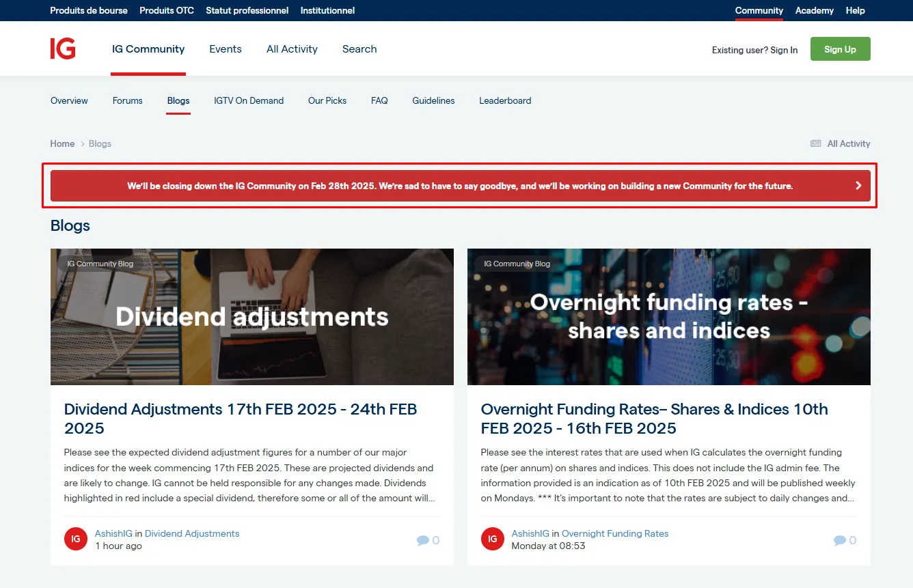The width and height of the screenshot is (913, 588).
Task: Click the 'Monday at 08:53' timestamp
Action: (549, 546)
